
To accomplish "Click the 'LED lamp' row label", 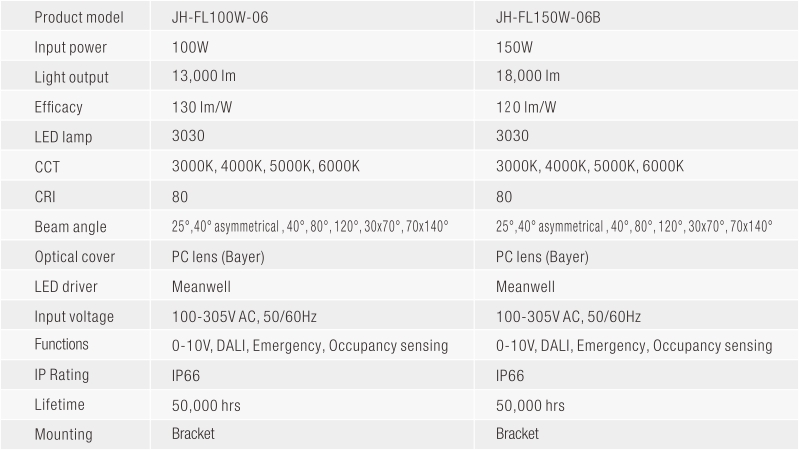I will (63, 137).
